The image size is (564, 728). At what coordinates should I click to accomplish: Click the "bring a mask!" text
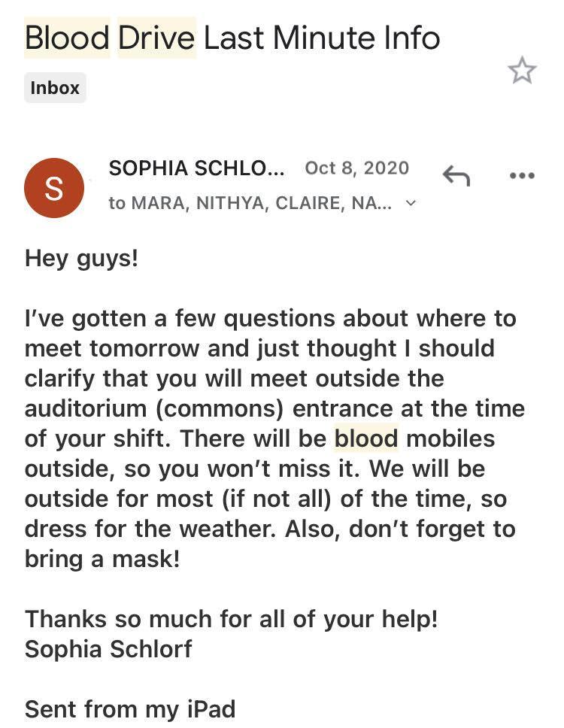click(102, 559)
